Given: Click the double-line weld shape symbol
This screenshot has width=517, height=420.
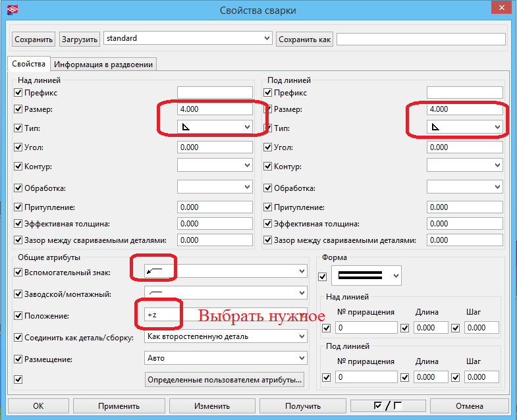Looking at the screenshot, I should coord(360,275).
